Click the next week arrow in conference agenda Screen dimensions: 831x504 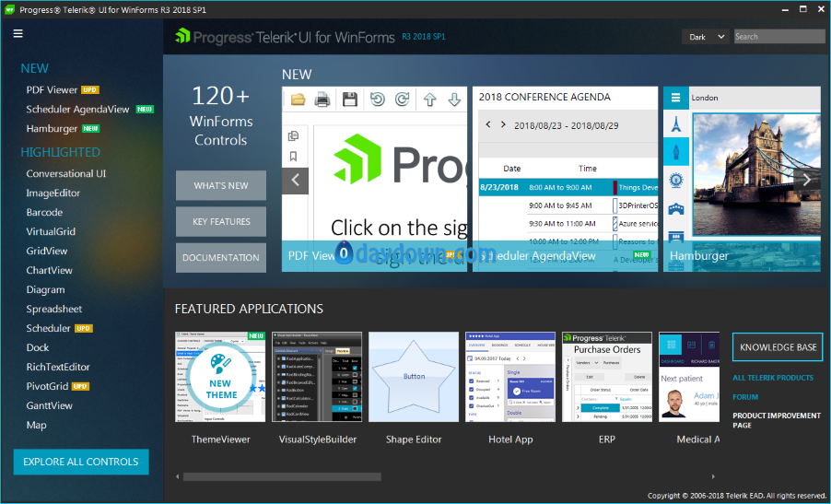click(503, 125)
